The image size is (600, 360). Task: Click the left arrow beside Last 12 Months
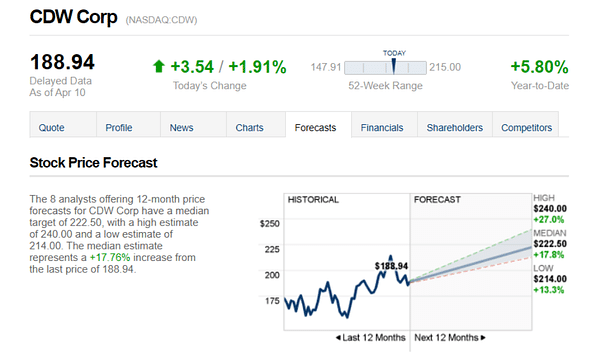pyautogui.click(x=338, y=337)
